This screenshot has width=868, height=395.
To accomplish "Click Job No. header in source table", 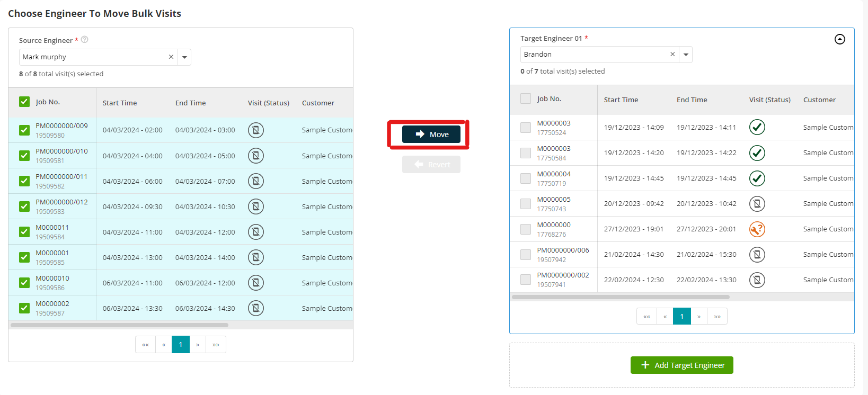I will point(48,102).
